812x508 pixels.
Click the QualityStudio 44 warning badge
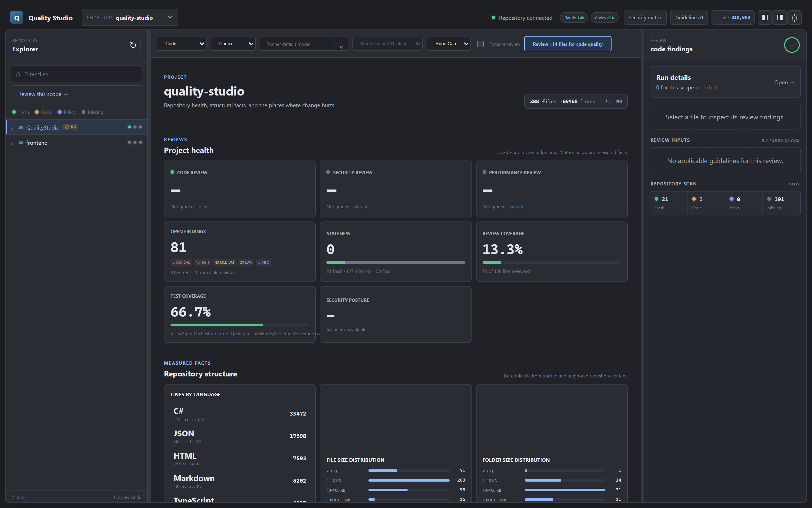click(70, 127)
